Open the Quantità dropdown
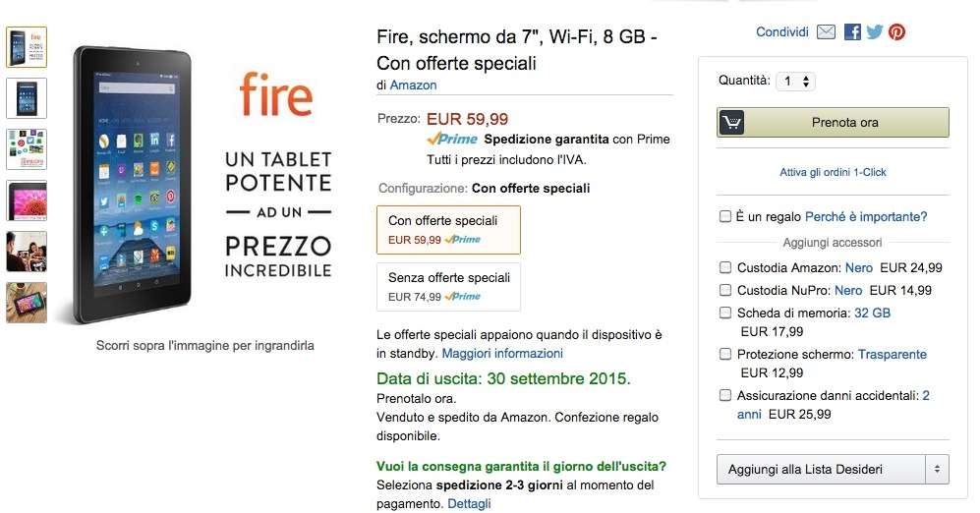This screenshot has width=980, height=513. (x=795, y=82)
